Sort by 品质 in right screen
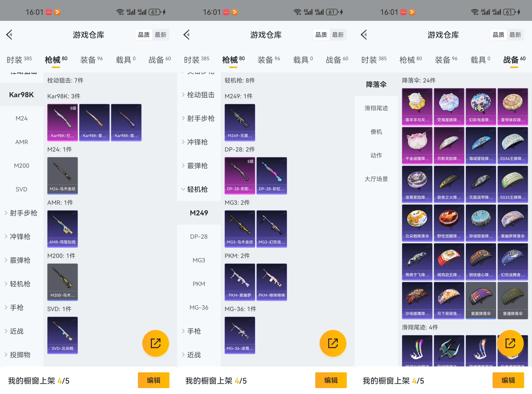532x394 pixels. pyautogui.click(x=498, y=35)
